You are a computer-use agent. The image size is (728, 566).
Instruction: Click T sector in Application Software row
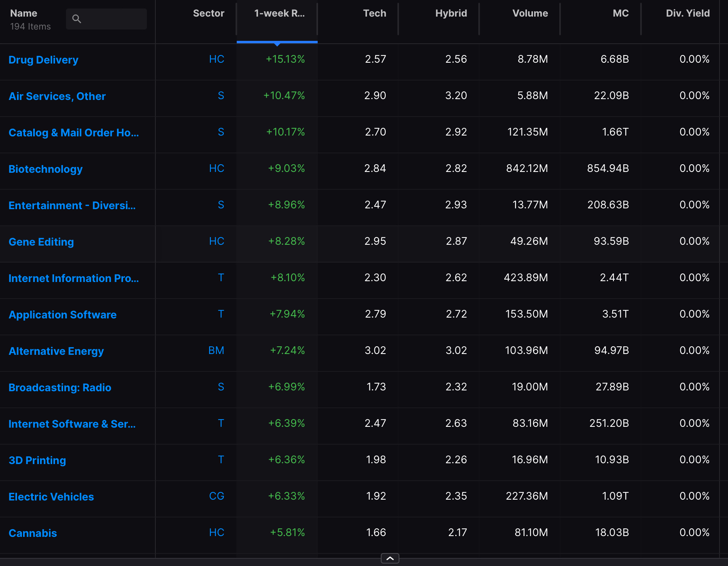click(221, 314)
